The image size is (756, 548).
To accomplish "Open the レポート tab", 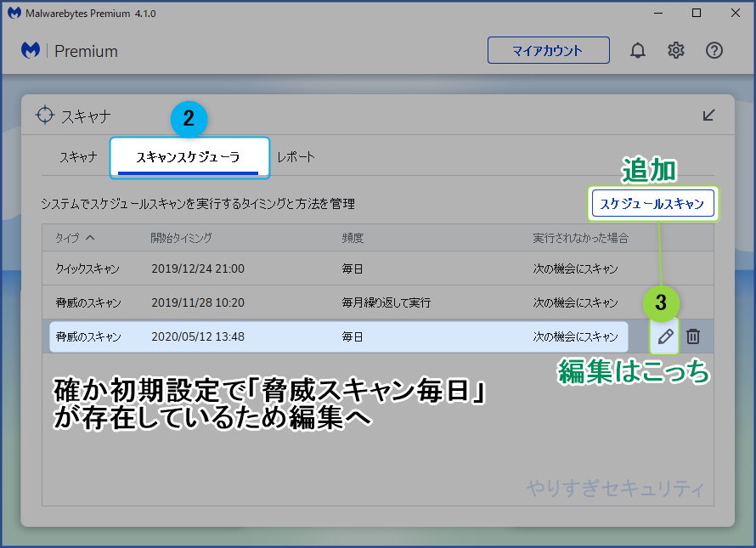I will click(296, 157).
